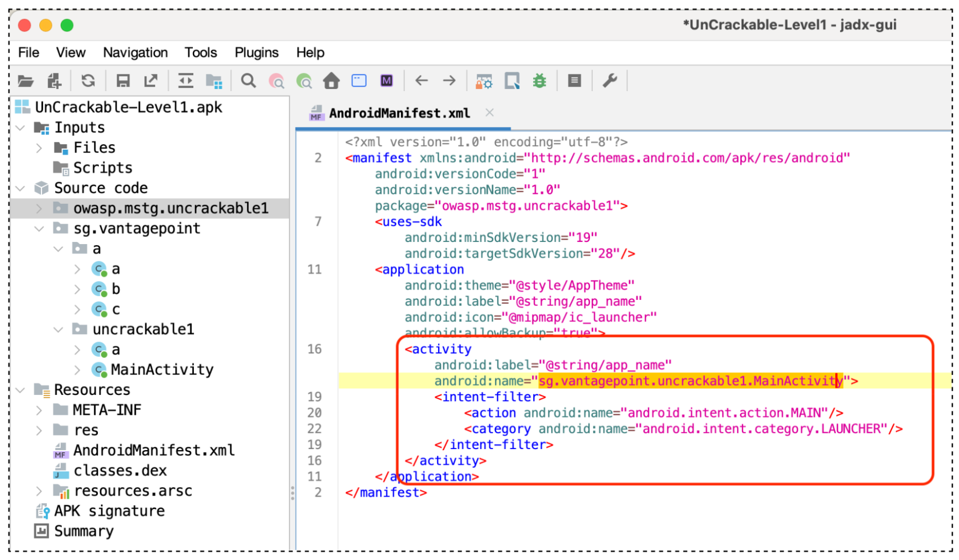The width and height of the screenshot is (959, 560).
Task: Toggle deobfuscation toolbar icon
Action: click(484, 82)
